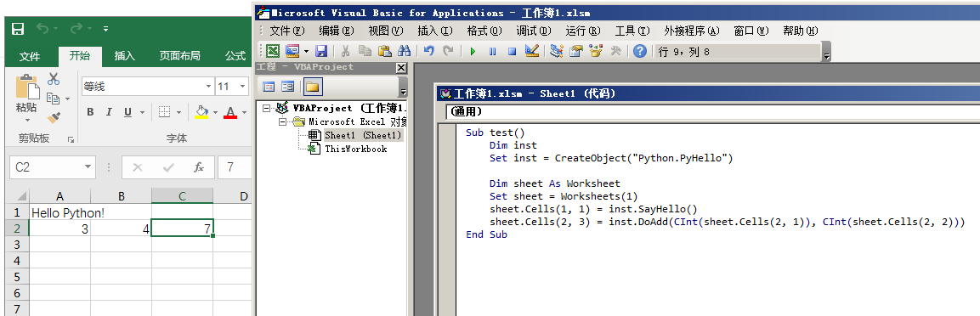
Task: Click Undo in Excel quick access toolbar
Action: click(x=42, y=29)
